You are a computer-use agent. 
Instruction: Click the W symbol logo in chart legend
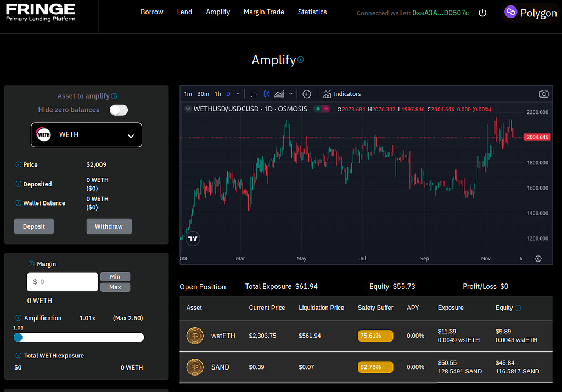[x=188, y=109]
